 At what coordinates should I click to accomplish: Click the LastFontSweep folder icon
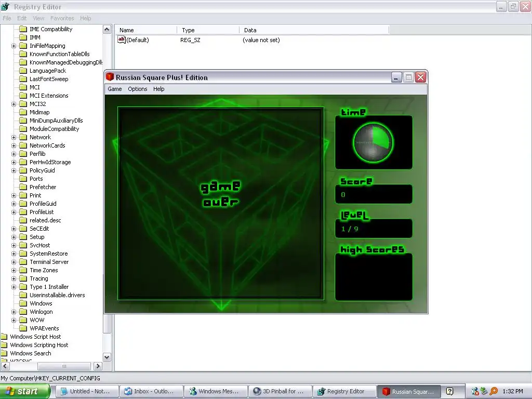pos(23,79)
